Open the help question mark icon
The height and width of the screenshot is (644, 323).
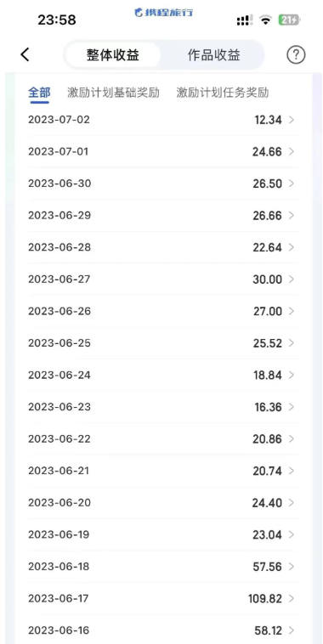[296, 54]
